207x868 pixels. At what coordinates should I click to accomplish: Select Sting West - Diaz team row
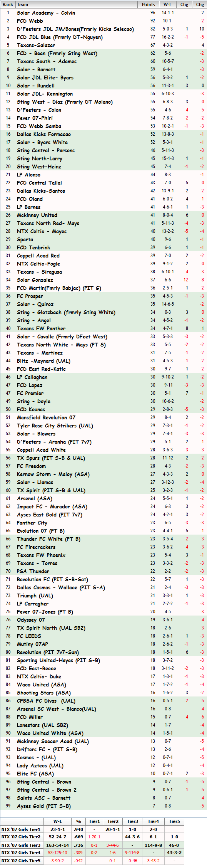point(103,102)
